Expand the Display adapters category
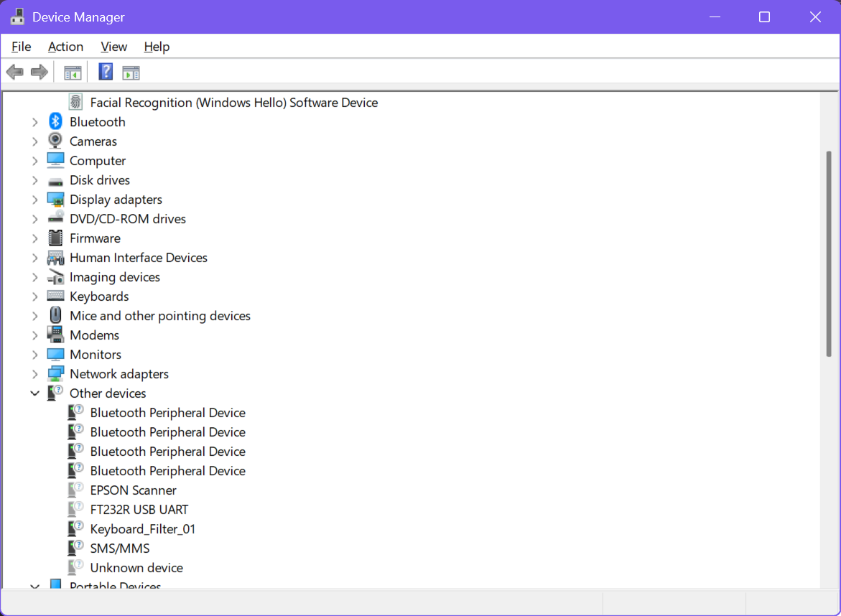Viewport: 841px width, 616px height. coord(35,200)
